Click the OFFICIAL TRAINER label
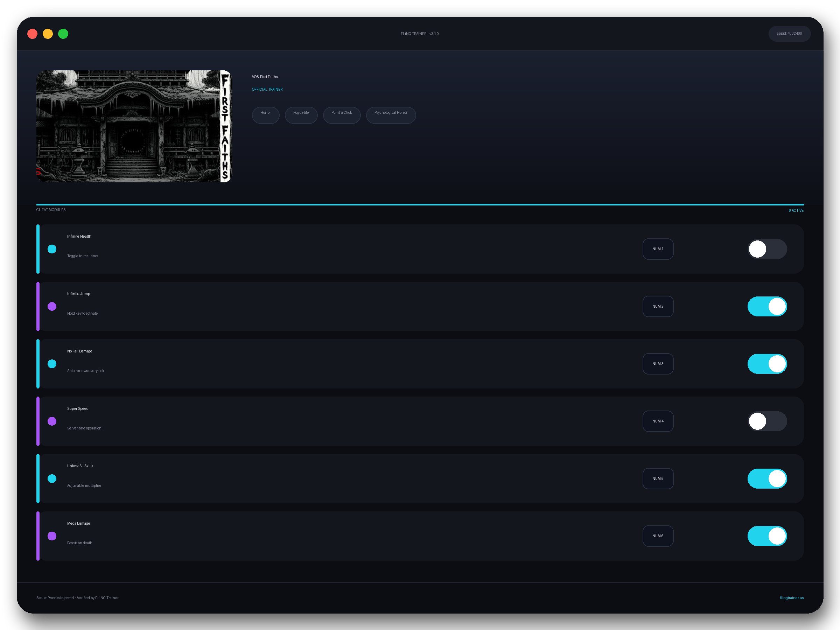Image resolution: width=840 pixels, height=630 pixels. pos(267,89)
